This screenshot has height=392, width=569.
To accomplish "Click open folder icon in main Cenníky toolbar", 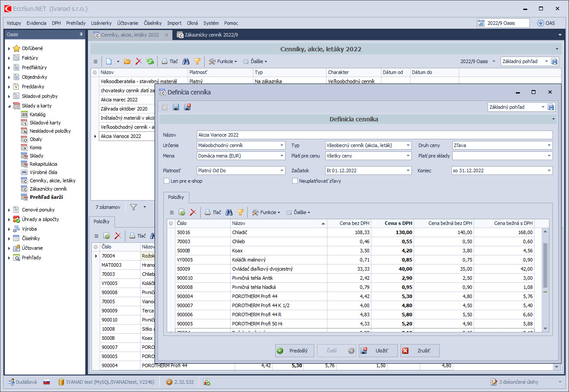I will pyautogui.click(x=127, y=61).
